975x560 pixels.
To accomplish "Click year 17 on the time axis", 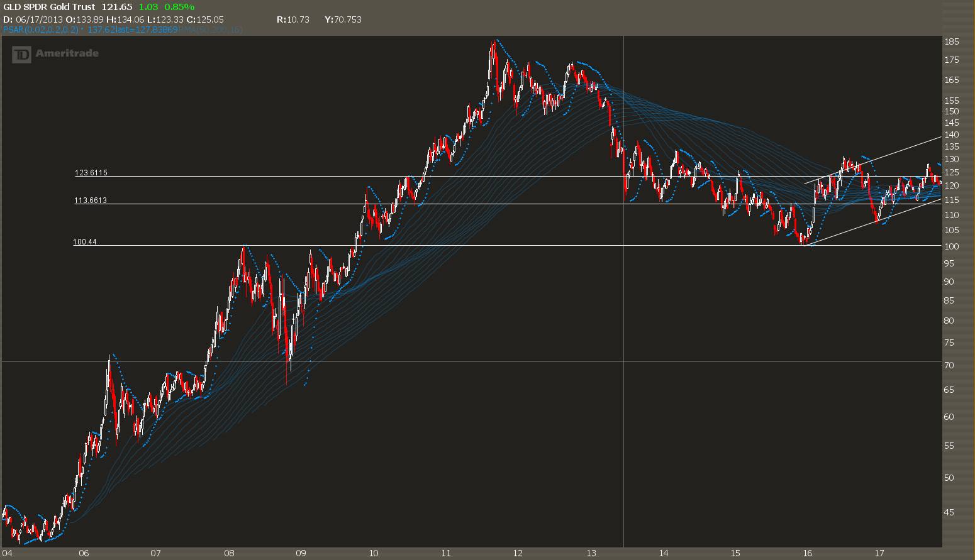I will (x=879, y=554).
